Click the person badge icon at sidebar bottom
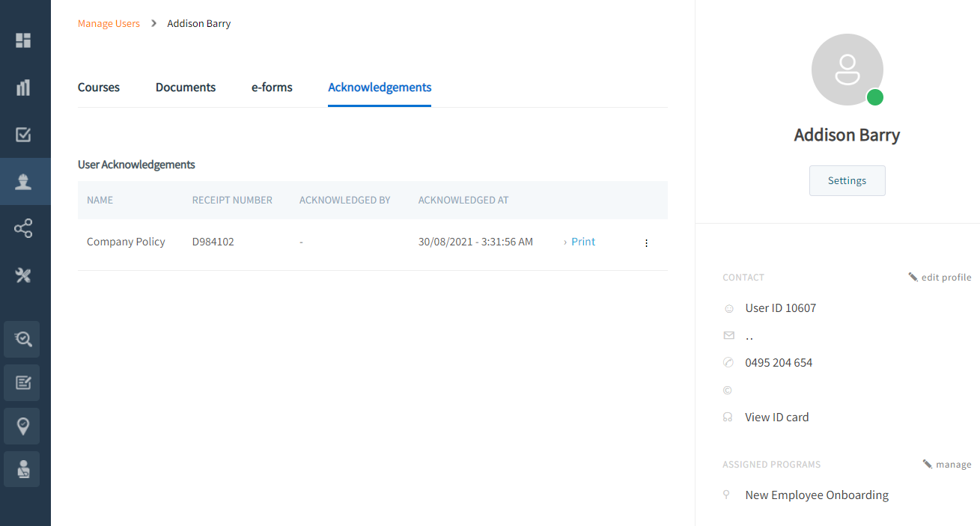Image resolution: width=980 pixels, height=526 pixels. [x=23, y=470]
